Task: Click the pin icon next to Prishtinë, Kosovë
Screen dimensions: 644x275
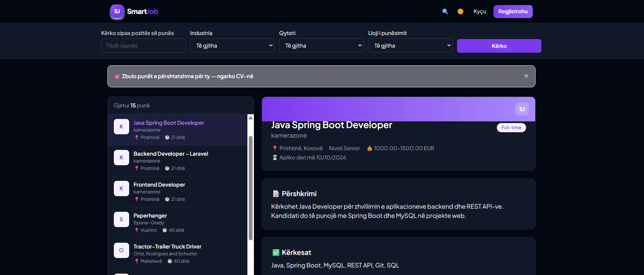Action: point(275,148)
